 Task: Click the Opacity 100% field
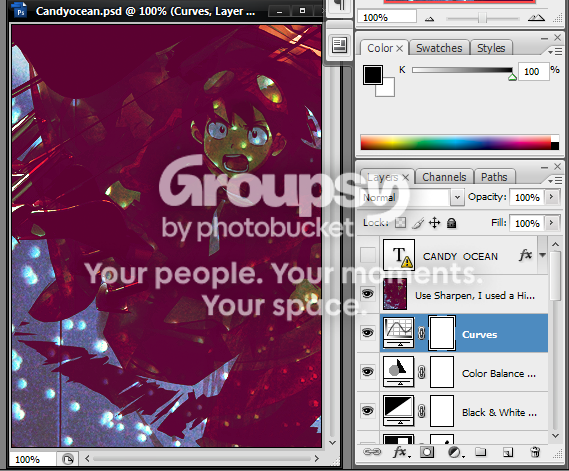click(x=527, y=197)
